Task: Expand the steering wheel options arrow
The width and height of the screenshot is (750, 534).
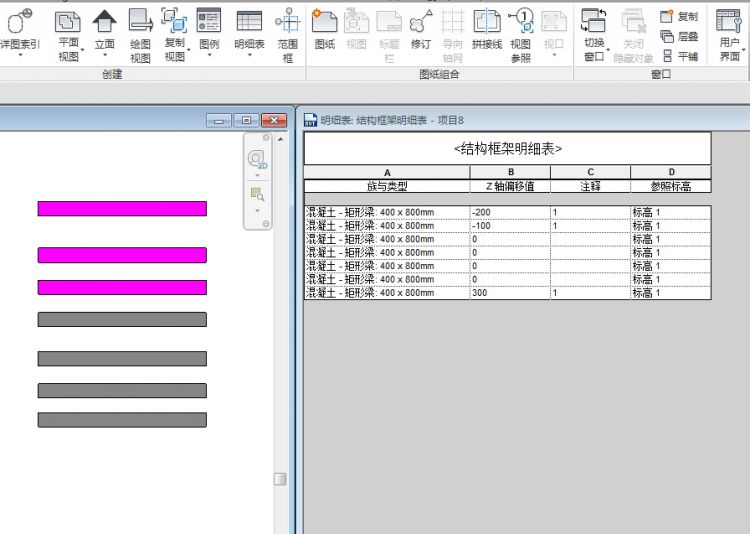Action: coord(257,176)
